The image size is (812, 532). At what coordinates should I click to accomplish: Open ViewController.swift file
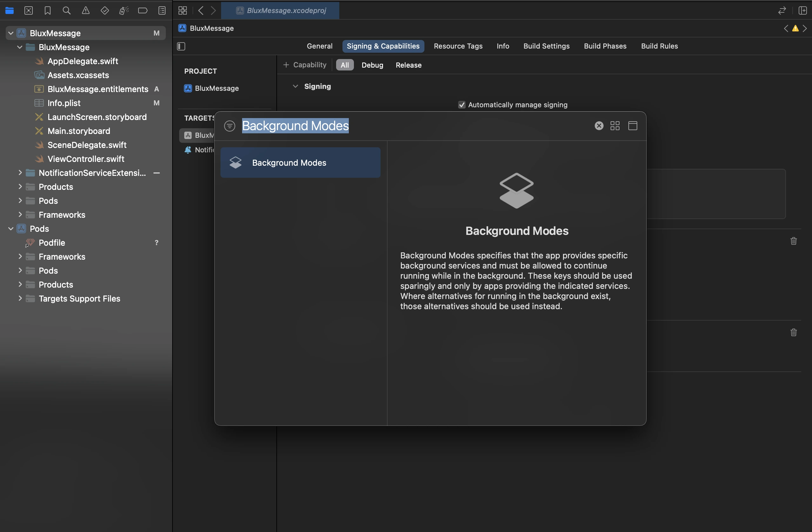(86, 159)
